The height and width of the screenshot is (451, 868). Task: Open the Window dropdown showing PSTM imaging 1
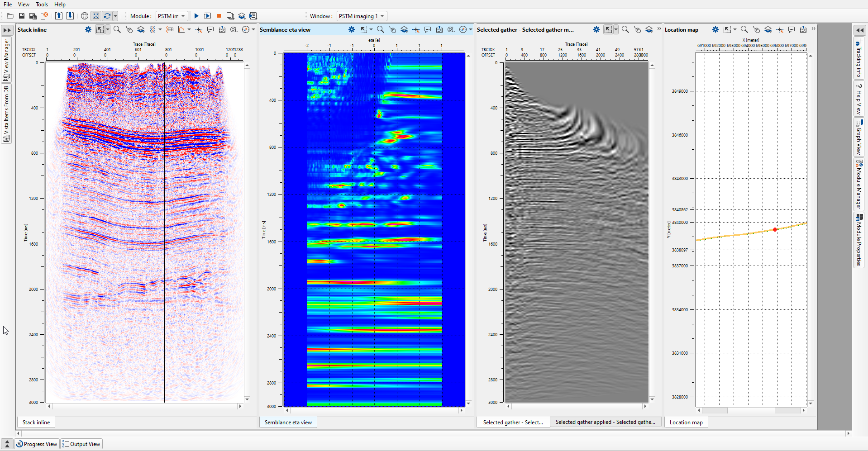[x=361, y=16]
